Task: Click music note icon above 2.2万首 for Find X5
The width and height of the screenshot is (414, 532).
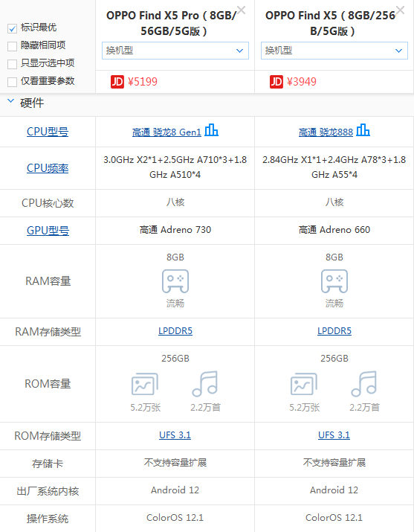Action: coord(364,384)
